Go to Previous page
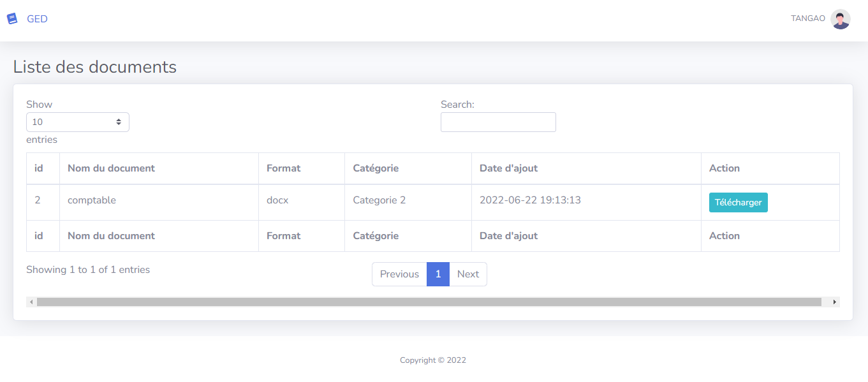This screenshot has height=382, width=868. 399,274
